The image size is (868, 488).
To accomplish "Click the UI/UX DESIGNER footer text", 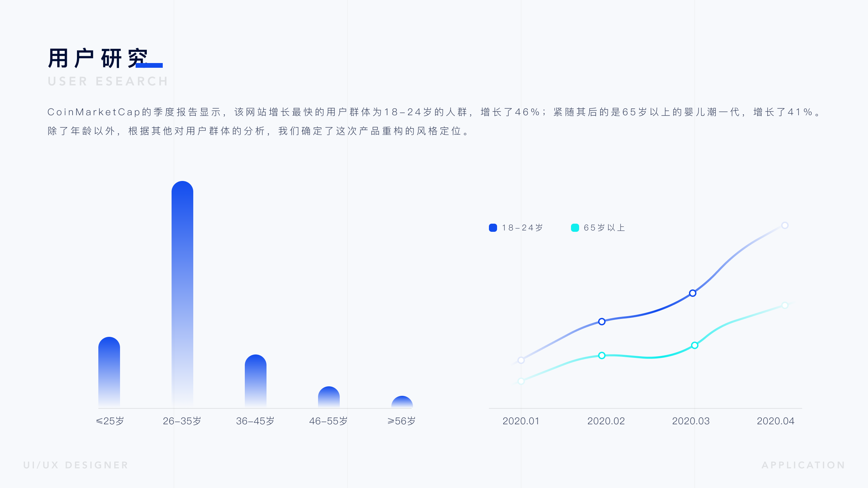I will tap(76, 465).
